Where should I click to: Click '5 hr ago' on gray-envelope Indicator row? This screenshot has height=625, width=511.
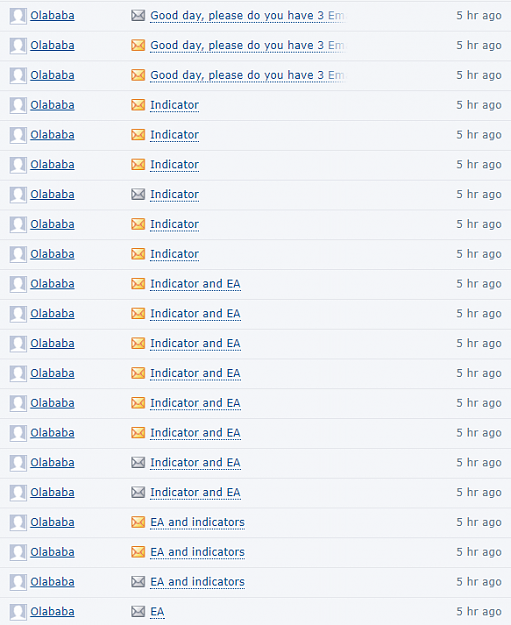coord(479,195)
